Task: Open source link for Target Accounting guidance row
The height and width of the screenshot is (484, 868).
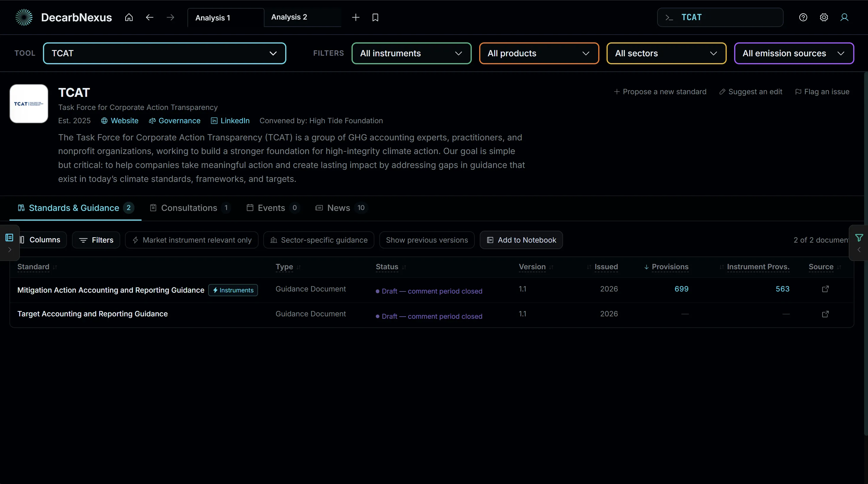Action: point(825,314)
